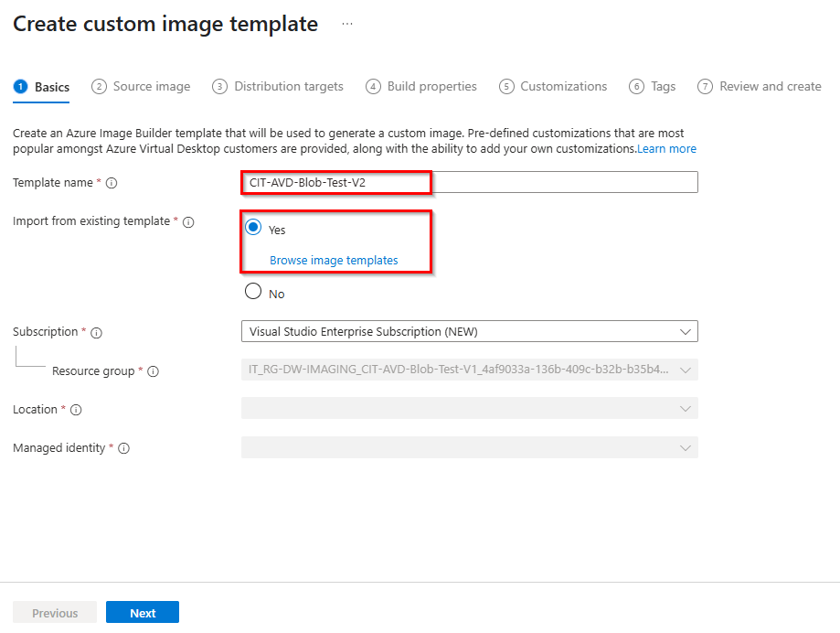Show the Resource group info tooltip
The width and height of the screenshot is (840, 633).
click(x=153, y=371)
